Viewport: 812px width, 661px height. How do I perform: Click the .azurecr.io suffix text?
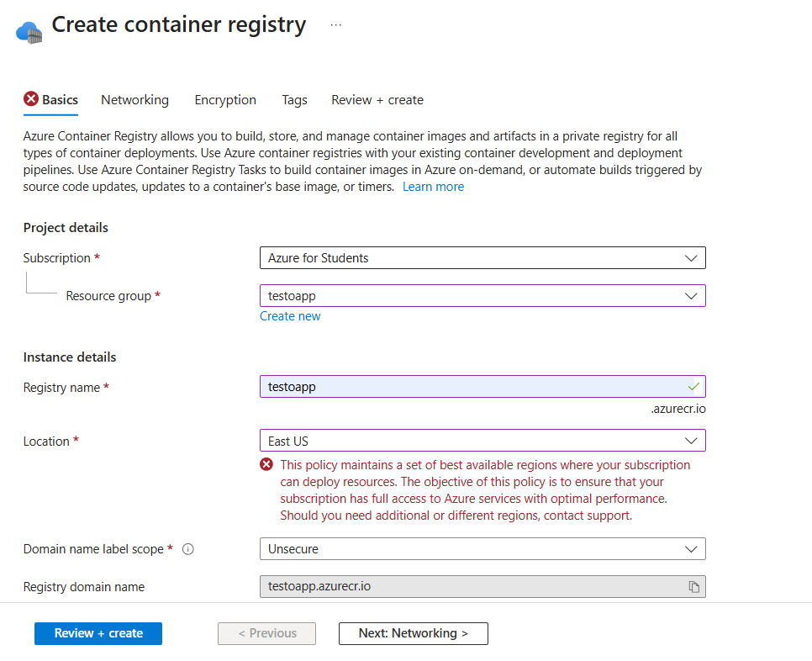coord(678,409)
